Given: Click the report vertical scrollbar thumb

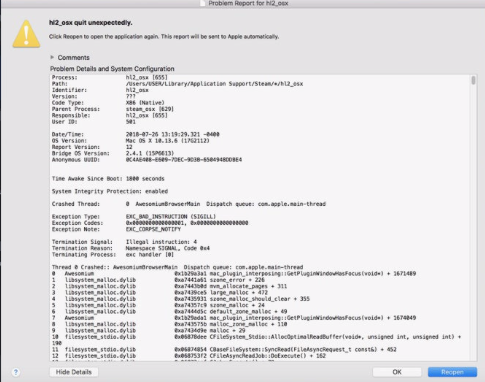Looking at the screenshot, I should 473,80.
